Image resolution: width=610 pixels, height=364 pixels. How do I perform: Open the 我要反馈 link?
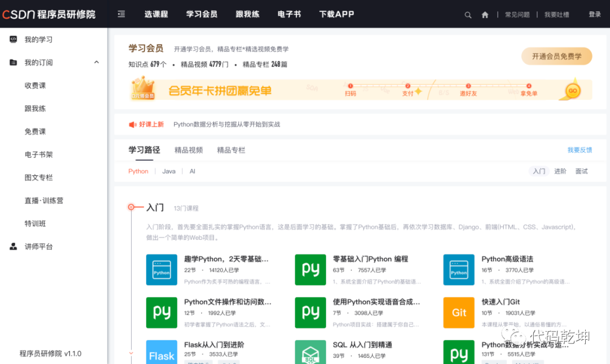pyautogui.click(x=579, y=150)
